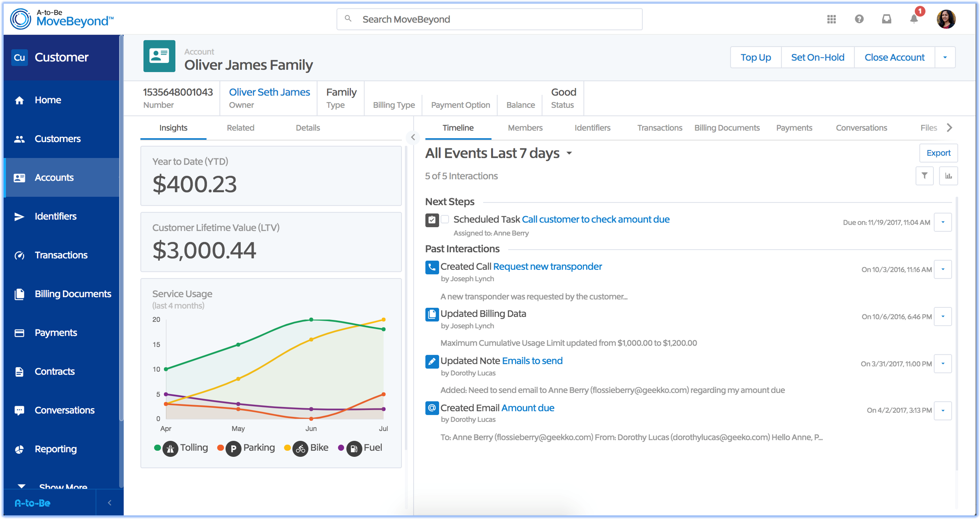Click the Reporting pie chart sidebar icon
Viewport: 980px width, 519px height.
click(x=19, y=449)
